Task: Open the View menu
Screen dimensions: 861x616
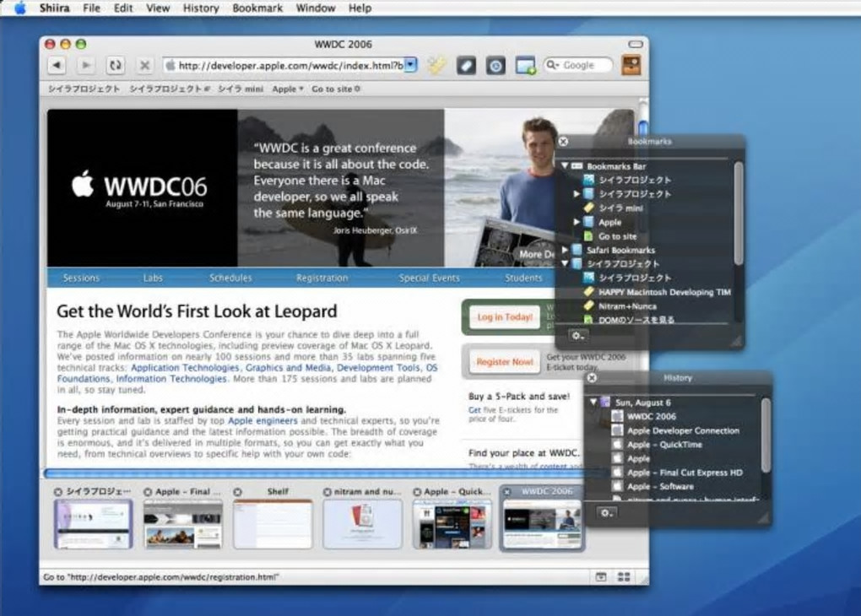Action: pos(158,8)
